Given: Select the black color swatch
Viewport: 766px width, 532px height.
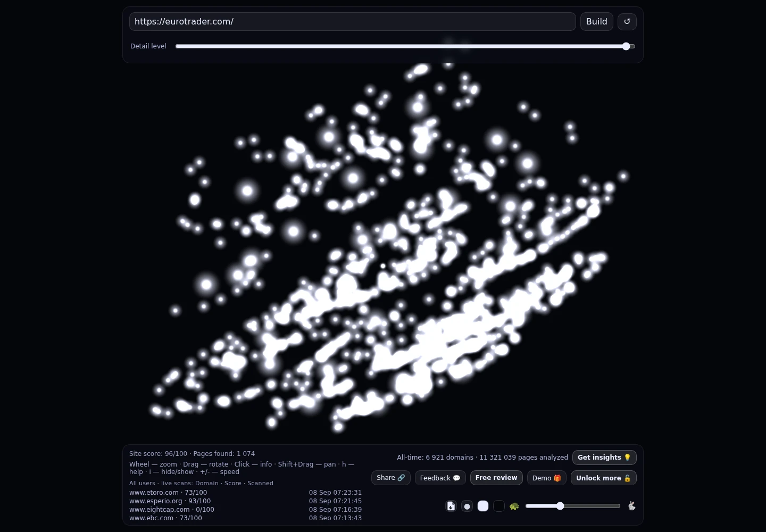Looking at the screenshot, I should point(499,506).
